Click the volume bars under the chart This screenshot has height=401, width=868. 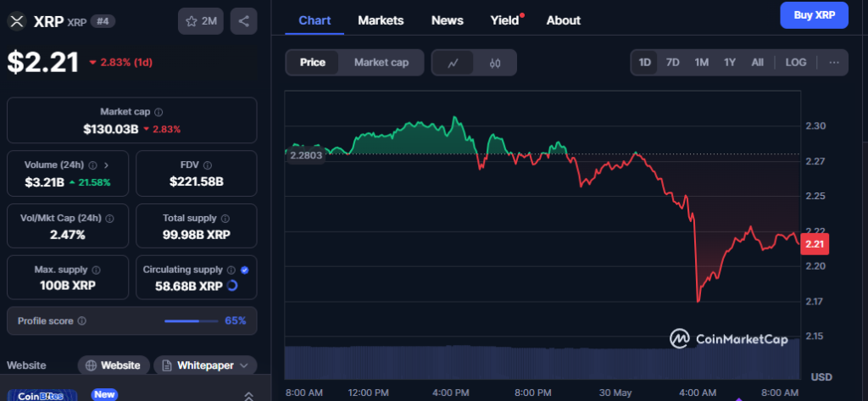(x=542, y=363)
